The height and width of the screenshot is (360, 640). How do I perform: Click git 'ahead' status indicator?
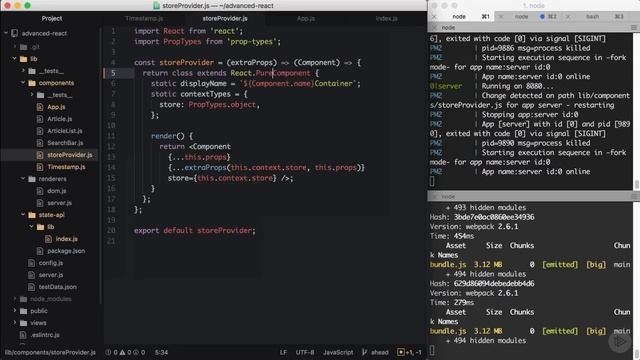coord(380,352)
